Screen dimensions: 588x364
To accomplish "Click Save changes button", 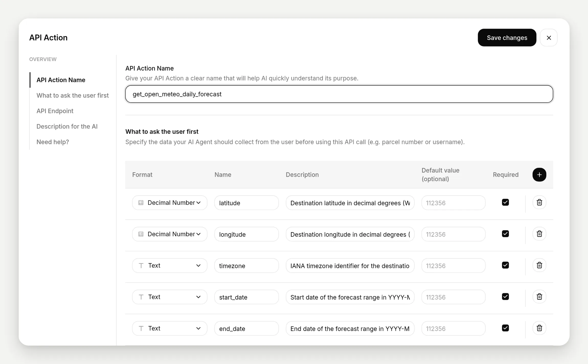I will [507, 38].
